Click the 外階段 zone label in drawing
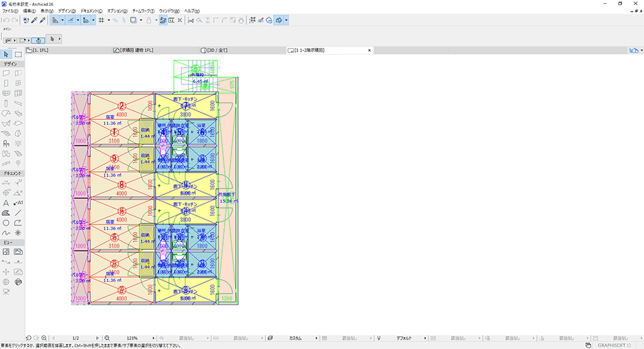Viewport: 644px width, 349px height. pos(196,75)
